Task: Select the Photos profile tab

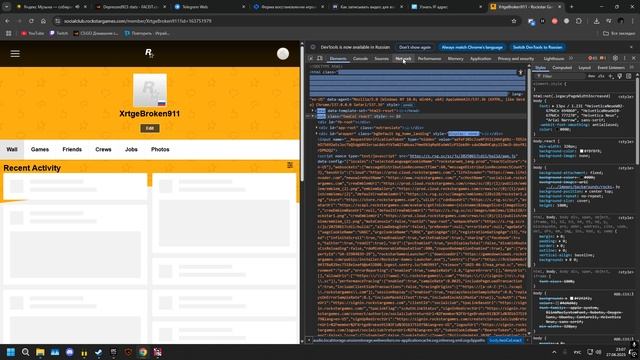Action: 160,149
